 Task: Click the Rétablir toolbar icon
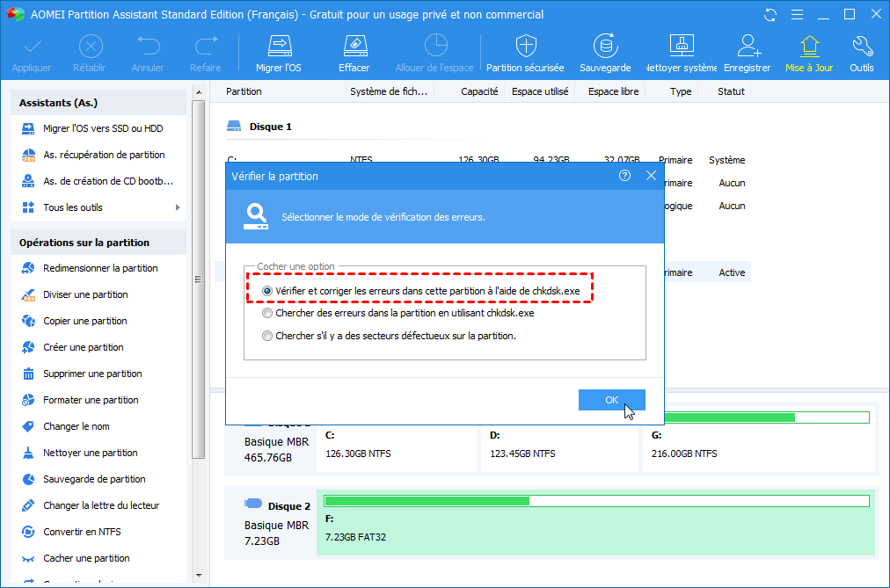(90, 54)
